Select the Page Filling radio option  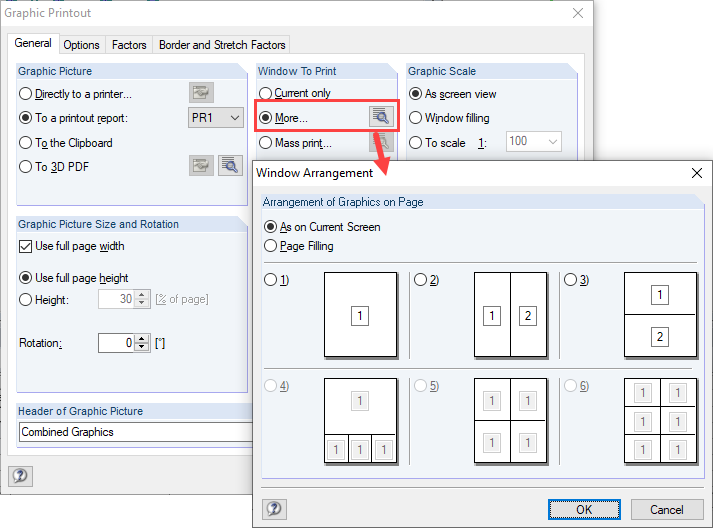[x=270, y=246]
